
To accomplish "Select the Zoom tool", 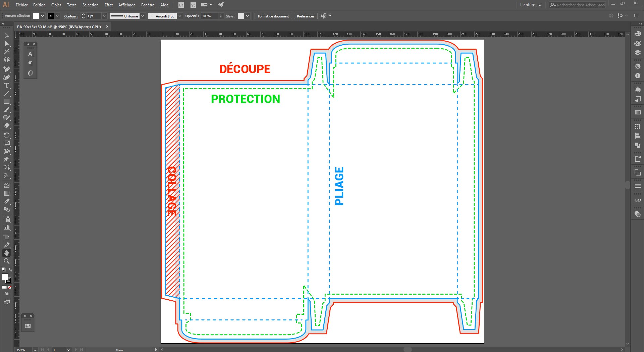I will [6, 261].
